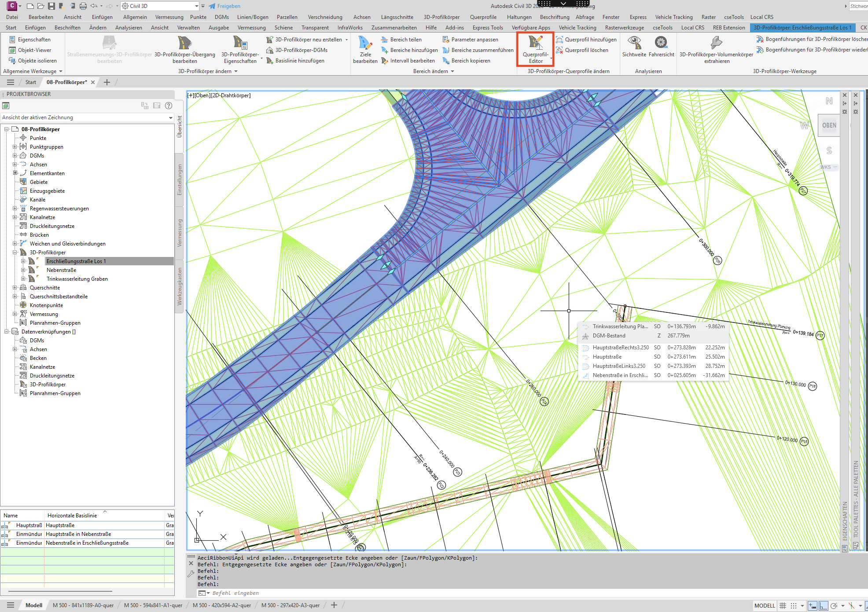Select Knotenpunkte in project tree
The height and width of the screenshot is (612, 868).
(x=46, y=305)
